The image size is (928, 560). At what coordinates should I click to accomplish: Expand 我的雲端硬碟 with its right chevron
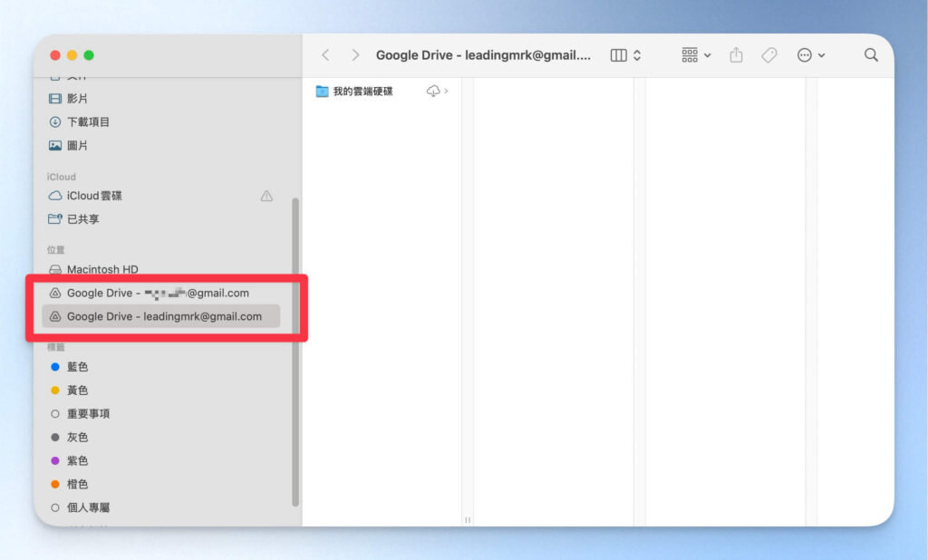pyautogui.click(x=446, y=92)
